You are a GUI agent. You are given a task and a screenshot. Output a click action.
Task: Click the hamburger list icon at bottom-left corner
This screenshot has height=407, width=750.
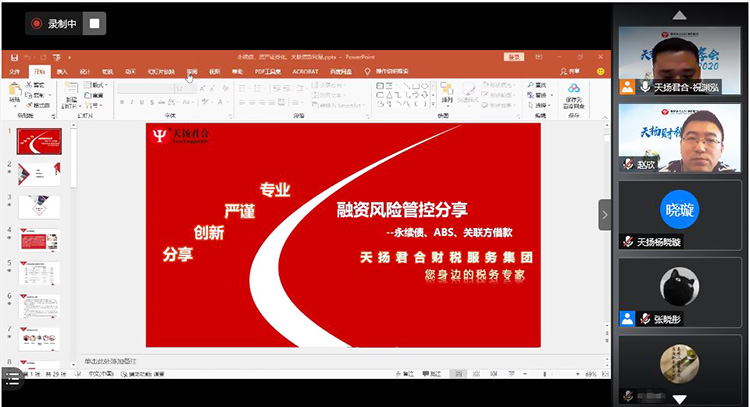pos(11,376)
